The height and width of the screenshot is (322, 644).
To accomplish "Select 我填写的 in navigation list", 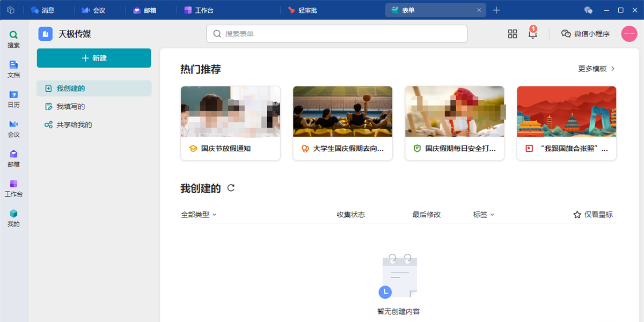I will click(x=71, y=107).
